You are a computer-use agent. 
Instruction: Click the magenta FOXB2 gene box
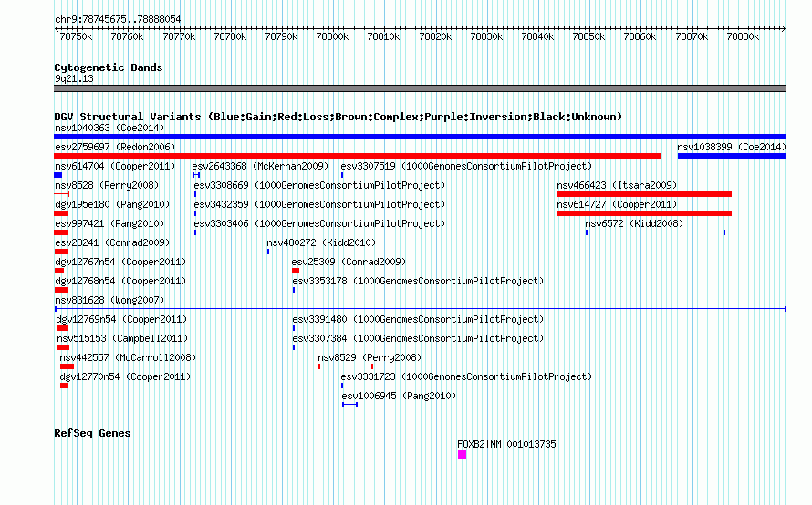point(462,455)
